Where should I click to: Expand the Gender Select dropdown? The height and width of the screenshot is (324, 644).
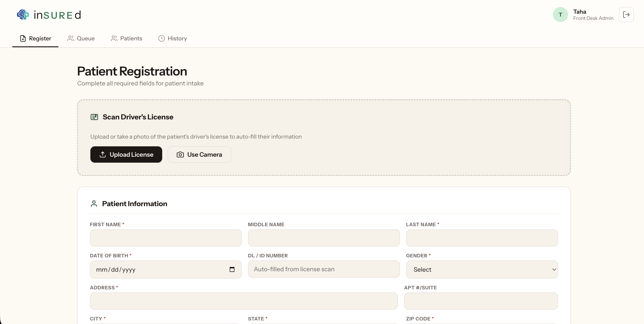[482, 269]
